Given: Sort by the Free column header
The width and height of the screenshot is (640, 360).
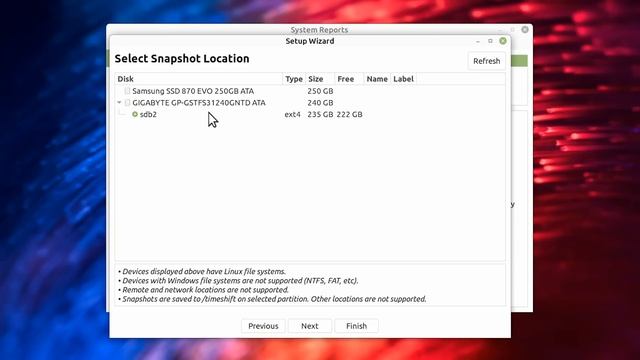Looking at the screenshot, I should [349, 79].
